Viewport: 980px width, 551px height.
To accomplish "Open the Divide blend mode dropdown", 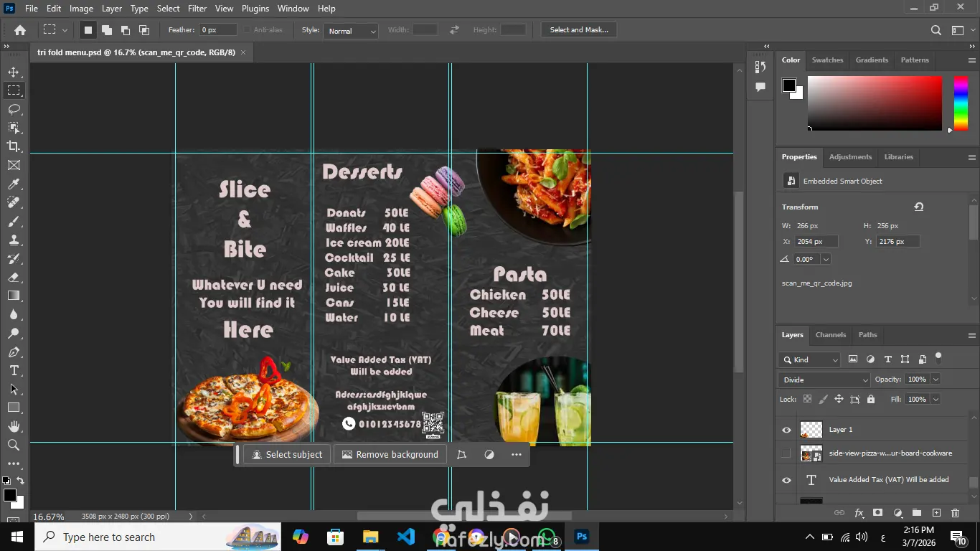I will 824,380.
